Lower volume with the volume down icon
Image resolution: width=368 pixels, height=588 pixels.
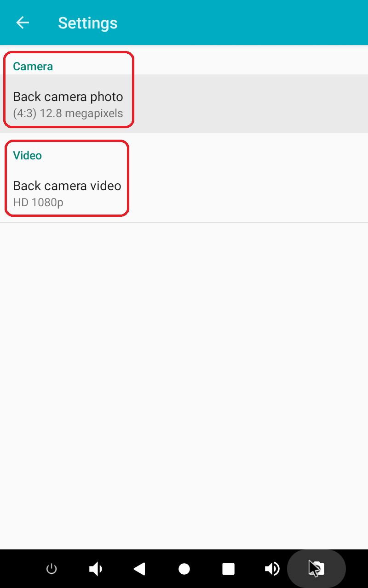coord(95,569)
